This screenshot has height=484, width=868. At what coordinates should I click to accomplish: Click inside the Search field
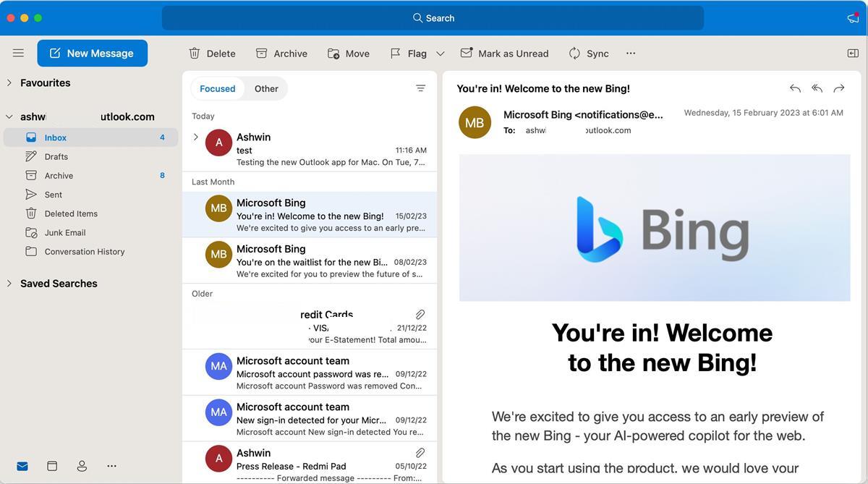click(433, 17)
